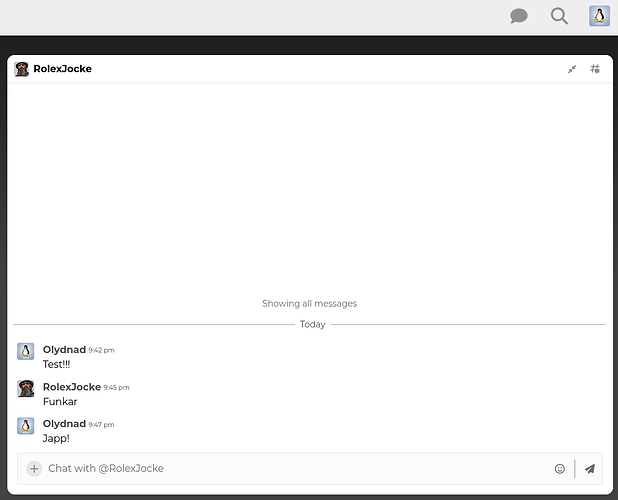
Task: Collapse the chat with the shrink arrows icon
Action: tap(572, 69)
